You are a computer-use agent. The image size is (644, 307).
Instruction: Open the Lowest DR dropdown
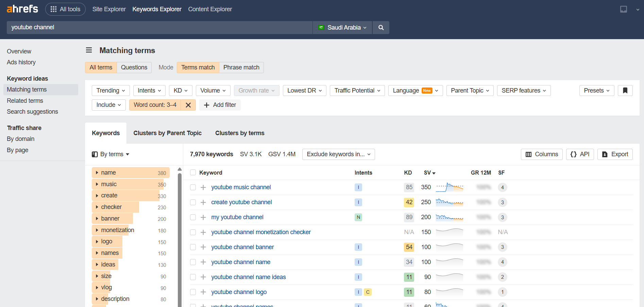(305, 91)
